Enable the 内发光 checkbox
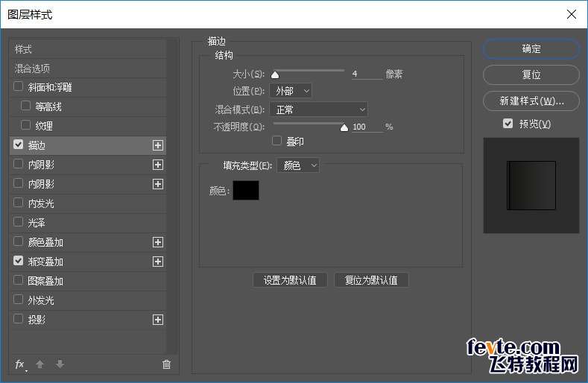This screenshot has width=588, height=383. (18, 203)
